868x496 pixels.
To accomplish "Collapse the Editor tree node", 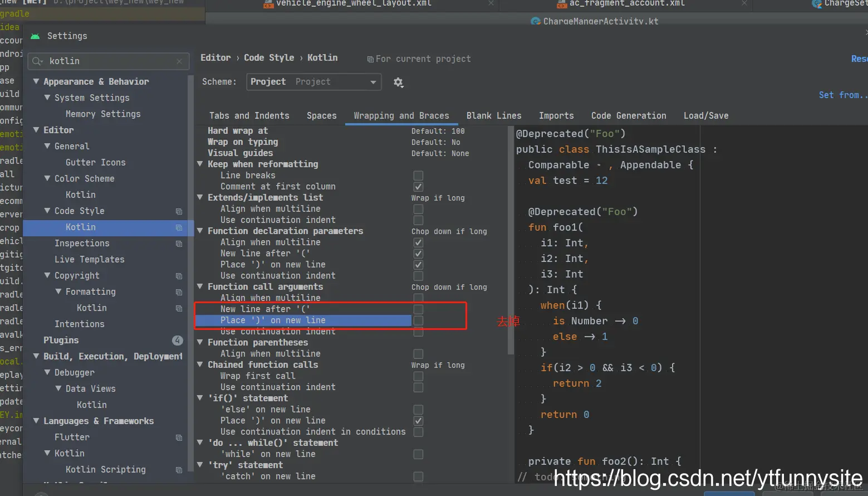I will pos(36,130).
